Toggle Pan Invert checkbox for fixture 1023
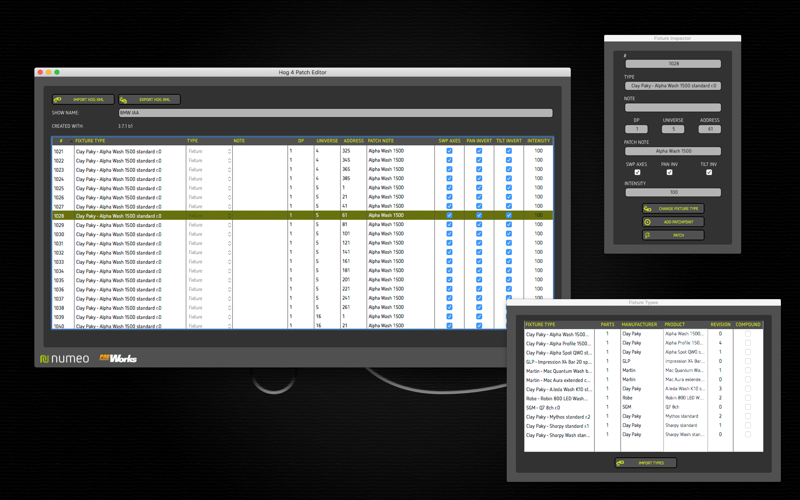This screenshot has height=500, width=800. (479, 169)
